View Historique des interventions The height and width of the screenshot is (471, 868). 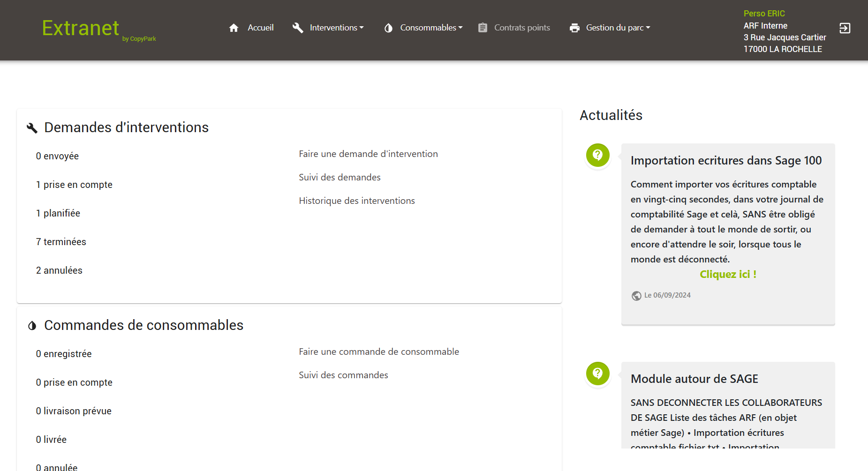(x=356, y=201)
